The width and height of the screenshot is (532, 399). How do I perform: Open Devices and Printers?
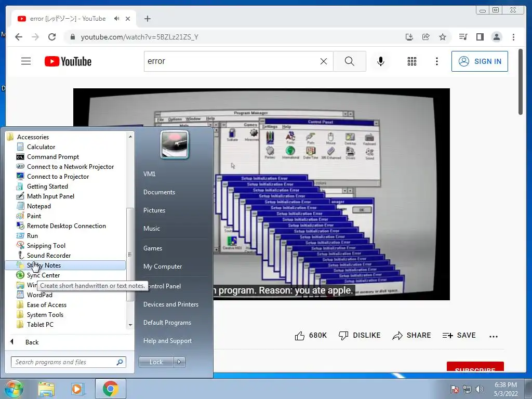coord(170,304)
